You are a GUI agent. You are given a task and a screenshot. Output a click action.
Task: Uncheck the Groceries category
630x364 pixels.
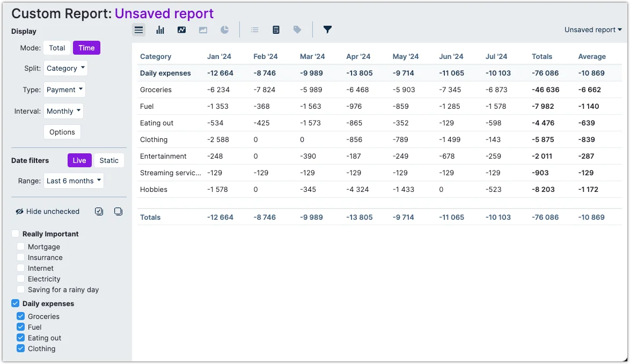click(x=21, y=316)
